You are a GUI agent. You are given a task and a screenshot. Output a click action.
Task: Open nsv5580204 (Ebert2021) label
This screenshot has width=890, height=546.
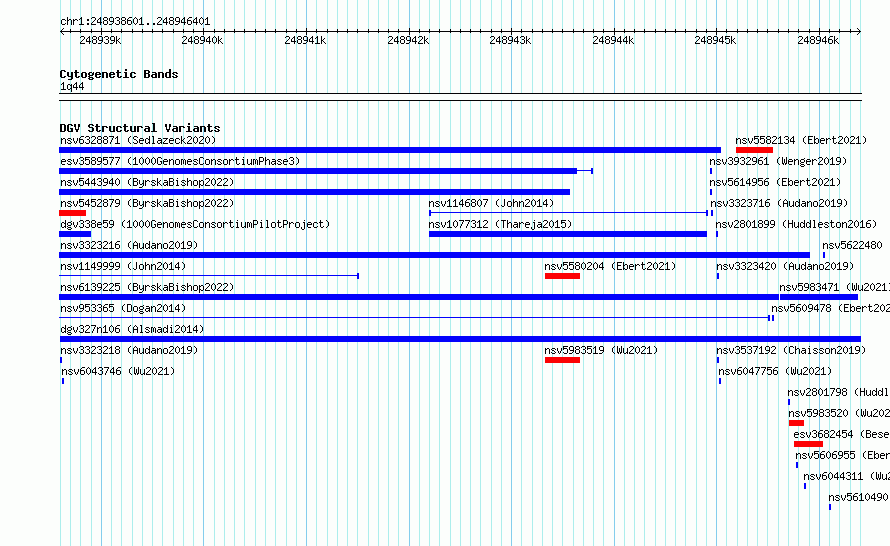(610, 266)
